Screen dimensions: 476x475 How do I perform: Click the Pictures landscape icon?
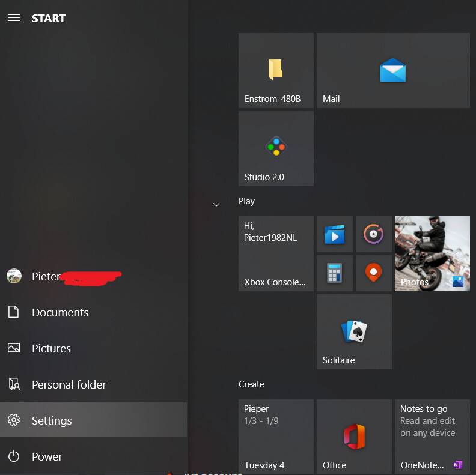(14, 348)
